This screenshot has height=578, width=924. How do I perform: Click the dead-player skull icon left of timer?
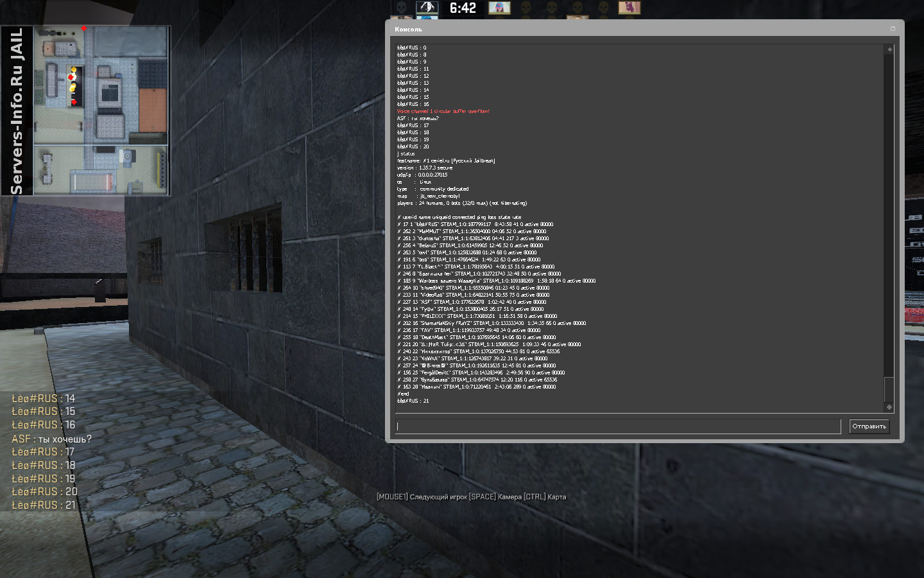(402, 8)
